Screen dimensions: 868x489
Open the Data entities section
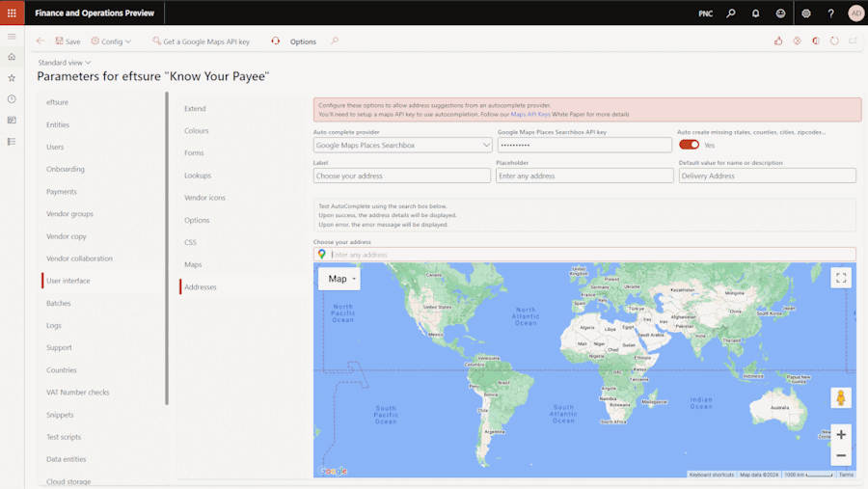pyautogui.click(x=66, y=459)
